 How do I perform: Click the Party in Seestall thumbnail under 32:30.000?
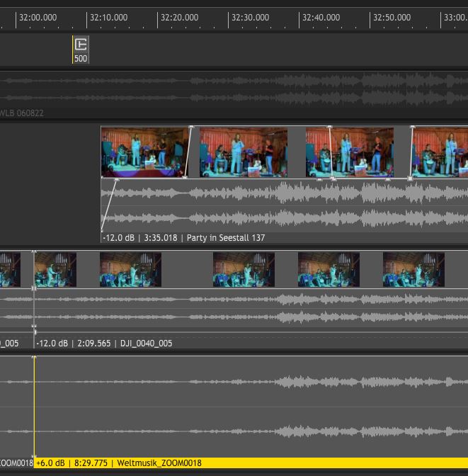(244, 152)
